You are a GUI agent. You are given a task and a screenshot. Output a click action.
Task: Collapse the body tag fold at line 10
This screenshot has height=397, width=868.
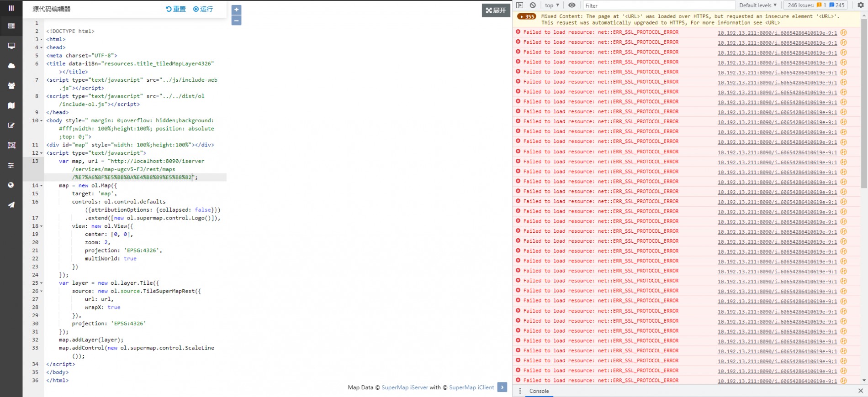(42, 121)
